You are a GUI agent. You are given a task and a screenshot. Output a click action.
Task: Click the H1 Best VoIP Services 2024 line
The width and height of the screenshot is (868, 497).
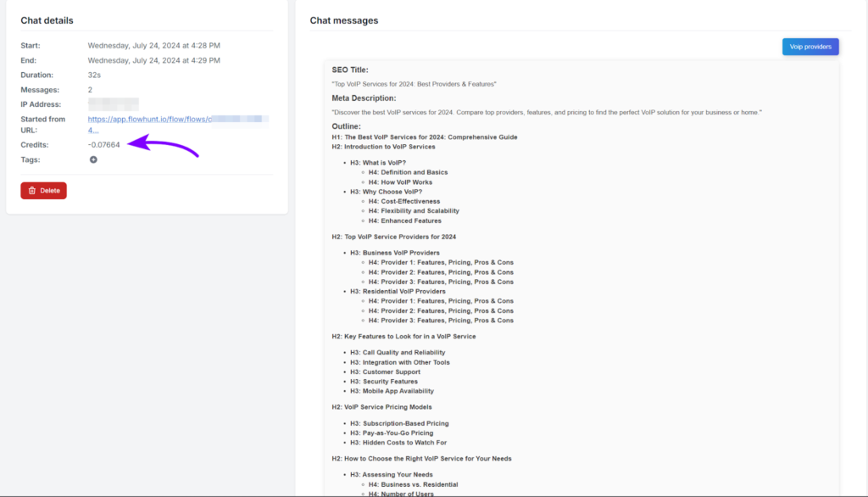point(425,137)
